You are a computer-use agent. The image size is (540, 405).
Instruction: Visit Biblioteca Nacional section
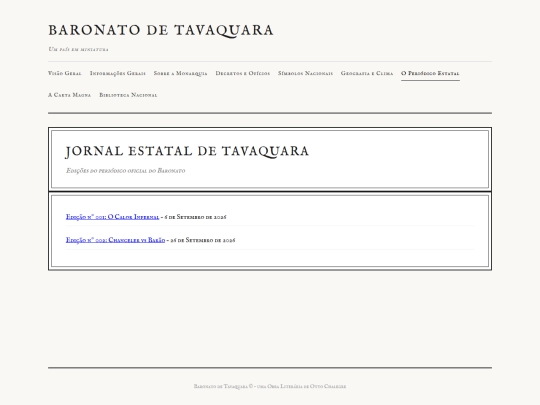click(x=128, y=95)
